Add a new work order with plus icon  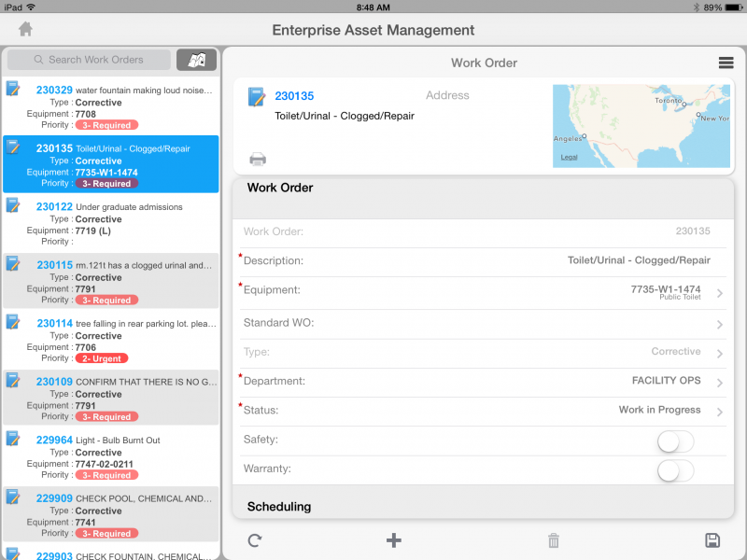point(393,540)
